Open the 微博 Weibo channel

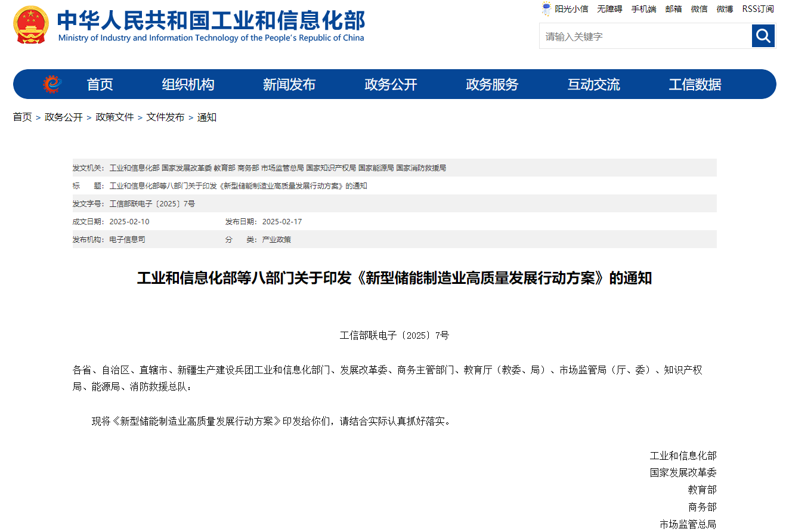point(725,8)
